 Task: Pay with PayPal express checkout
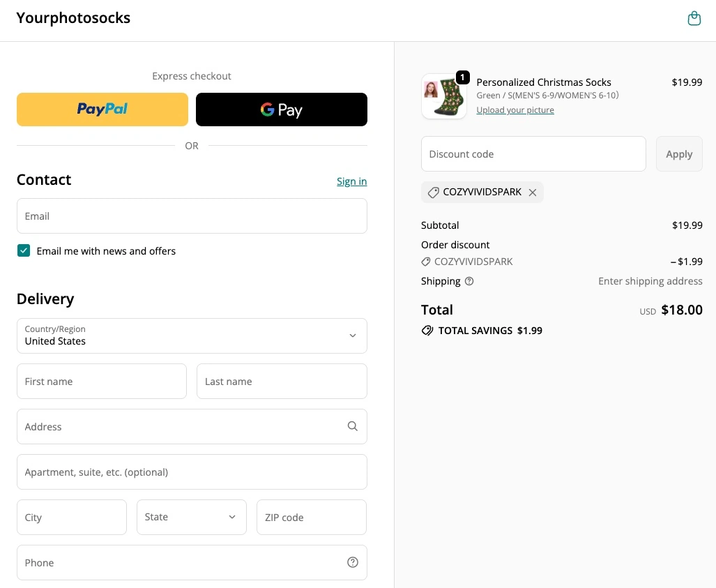pyautogui.click(x=102, y=110)
